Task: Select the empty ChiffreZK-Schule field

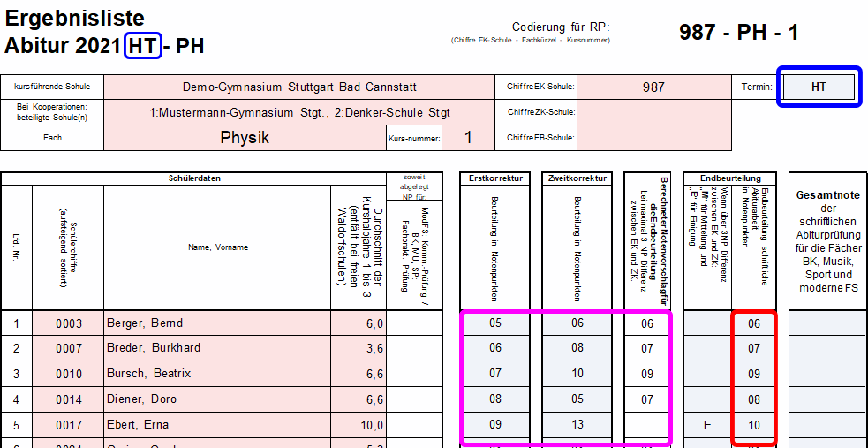Action: pos(653,112)
